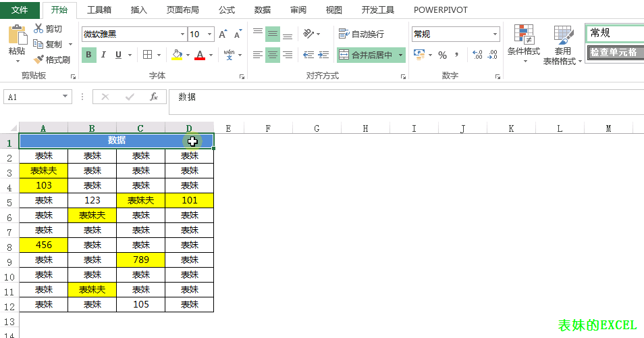Open the Name Box dropdown
The width and height of the screenshot is (644, 338).
[65, 97]
